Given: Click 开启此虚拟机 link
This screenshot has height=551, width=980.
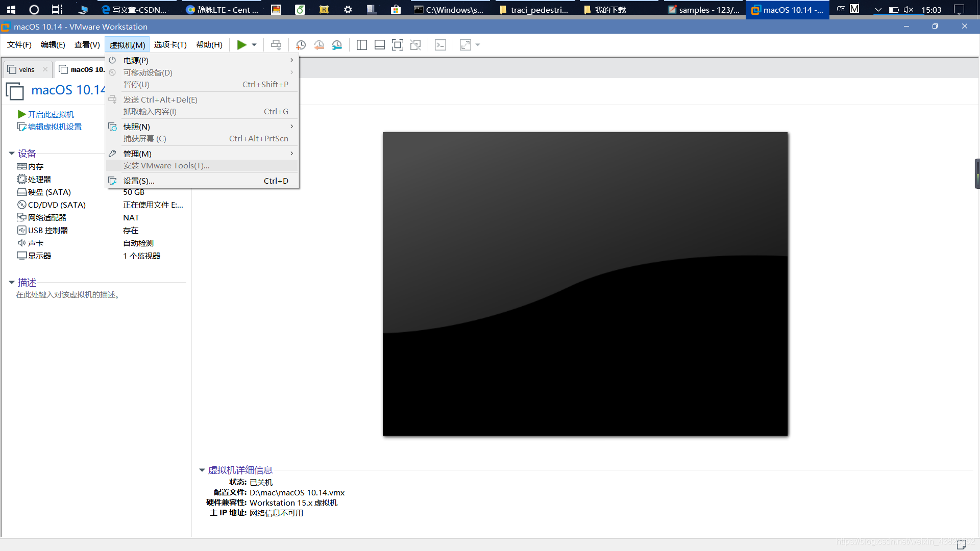Looking at the screenshot, I should coord(51,114).
